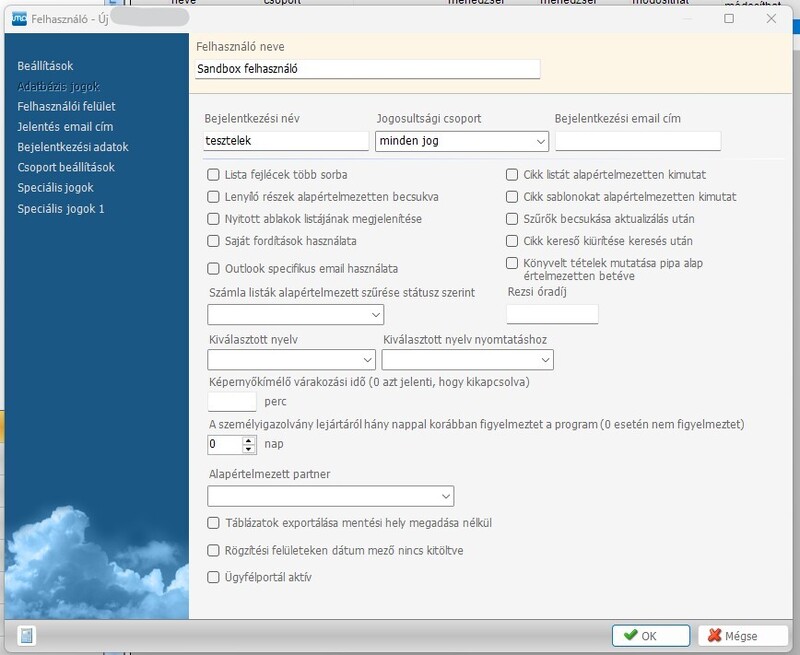Enable 'Lista fejlécek több sorba' checkbox
The height and width of the screenshot is (655, 800).
click(x=213, y=175)
